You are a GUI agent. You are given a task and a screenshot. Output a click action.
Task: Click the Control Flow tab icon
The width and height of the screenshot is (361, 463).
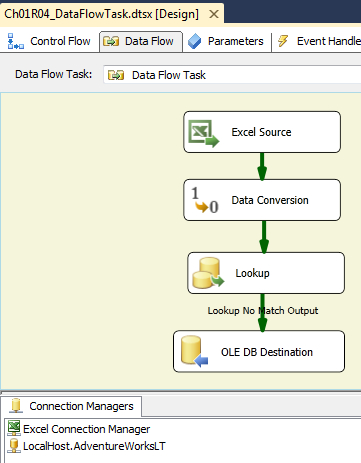[16, 41]
